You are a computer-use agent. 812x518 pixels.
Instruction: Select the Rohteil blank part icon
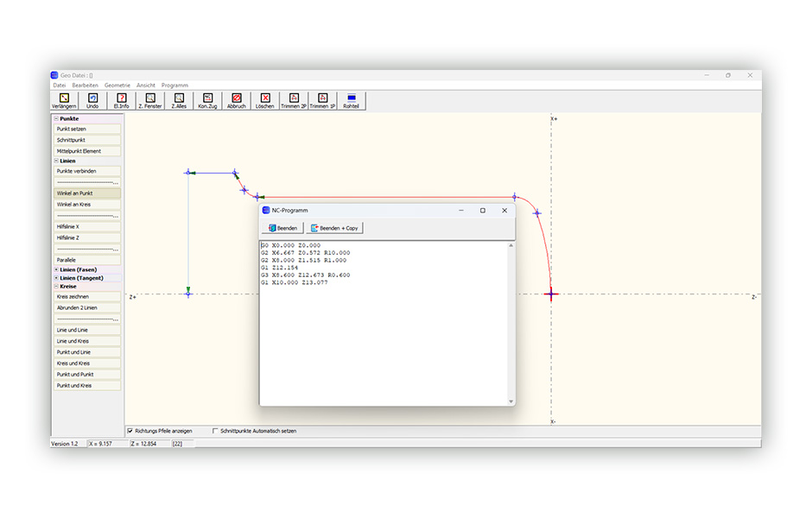tap(351, 100)
